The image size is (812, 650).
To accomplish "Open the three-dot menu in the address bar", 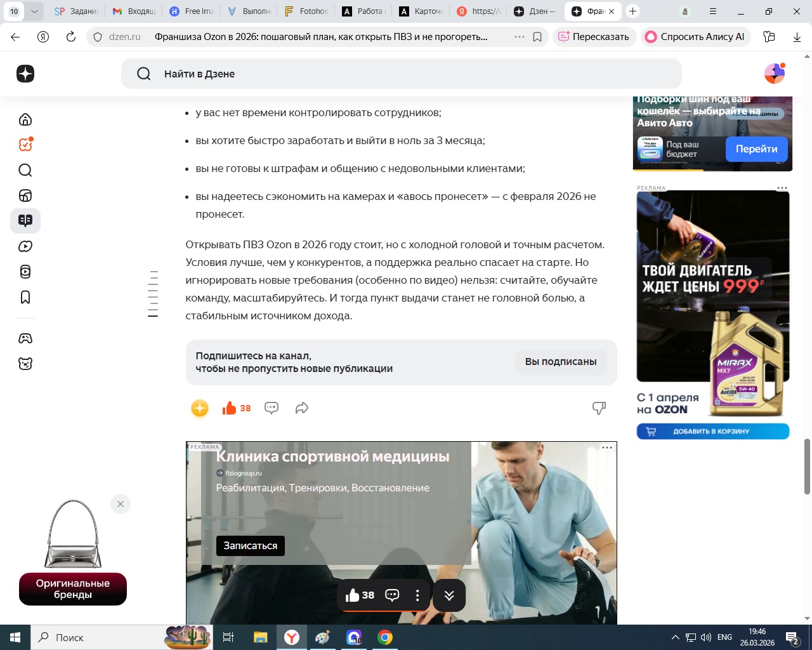I will 520,37.
